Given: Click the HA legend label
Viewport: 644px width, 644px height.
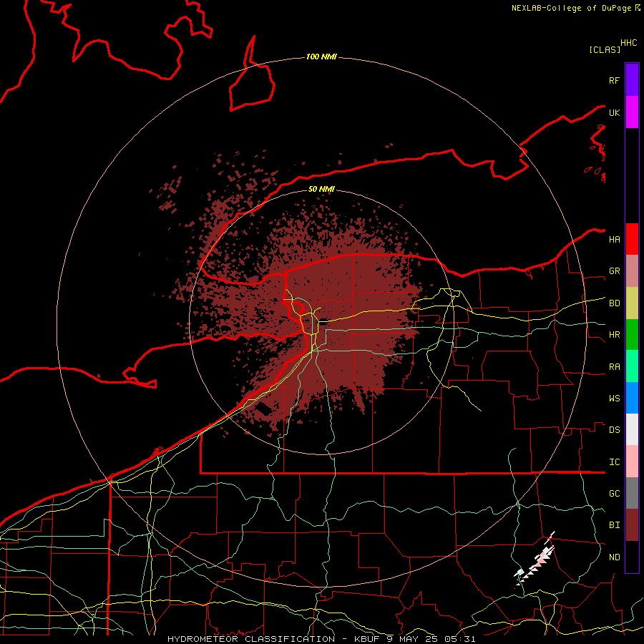Looking at the screenshot, I should (x=614, y=240).
